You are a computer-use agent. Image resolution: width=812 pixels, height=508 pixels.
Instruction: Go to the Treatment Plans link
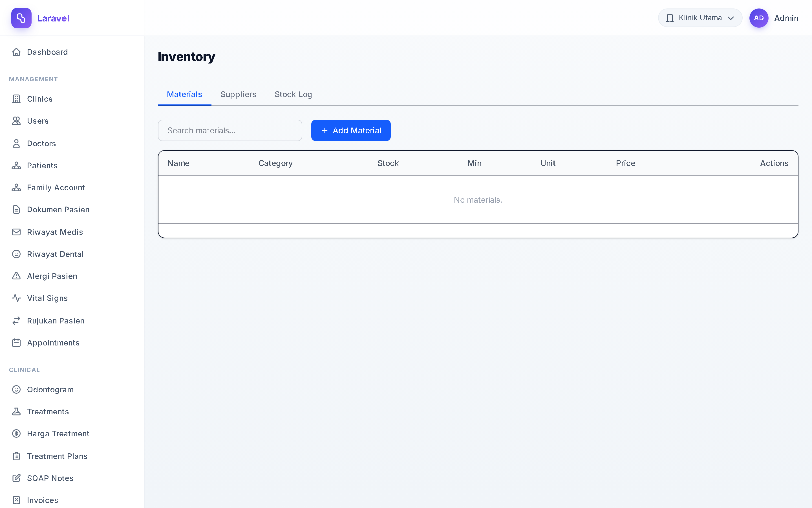[57, 456]
